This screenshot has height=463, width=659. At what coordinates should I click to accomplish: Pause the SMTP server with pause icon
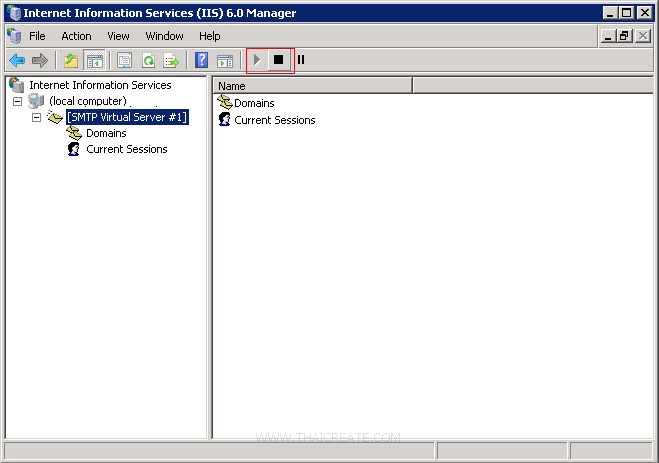point(301,60)
